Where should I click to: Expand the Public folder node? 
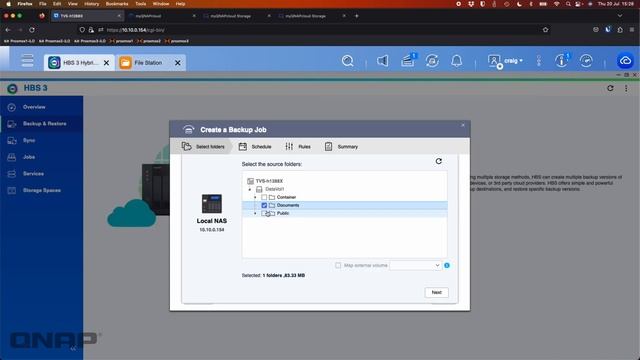tap(256, 213)
